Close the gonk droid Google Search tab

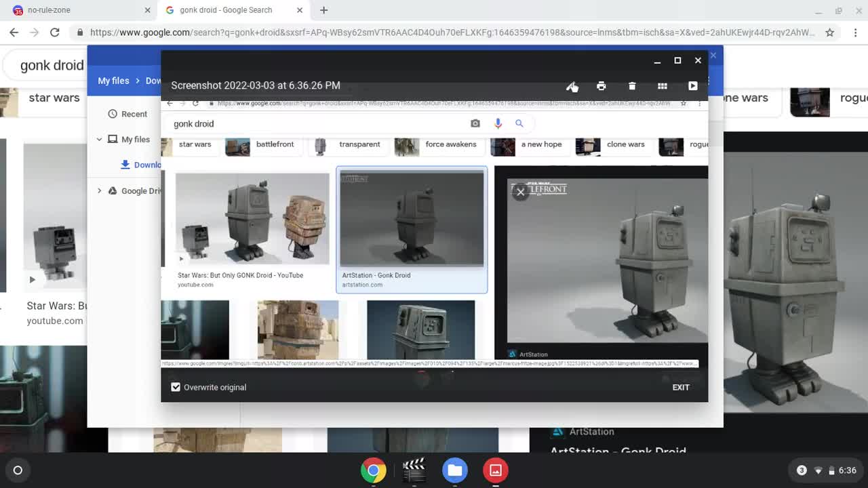(300, 10)
